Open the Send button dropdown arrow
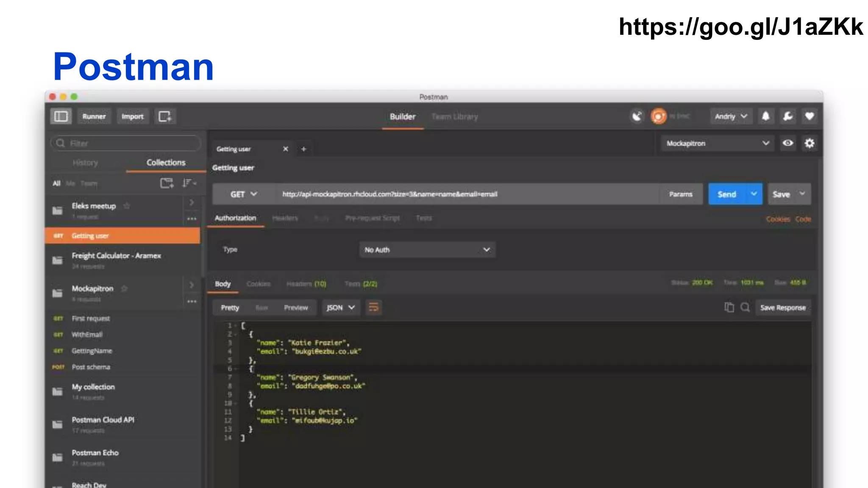Image resolution: width=868 pixels, height=488 pixels. click(754, 194)
